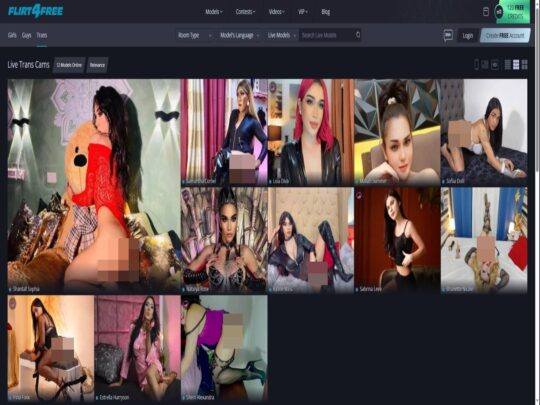Select the Trans tab
The image size is (540, 405).
click(42, 35)
